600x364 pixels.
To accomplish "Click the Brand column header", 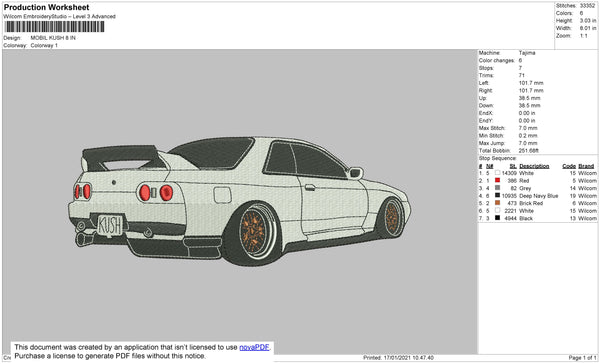I will (586, 166).
